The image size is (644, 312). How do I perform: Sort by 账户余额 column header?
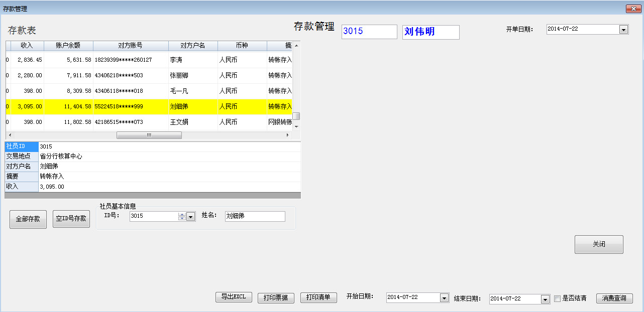click(x=68, y=46)
